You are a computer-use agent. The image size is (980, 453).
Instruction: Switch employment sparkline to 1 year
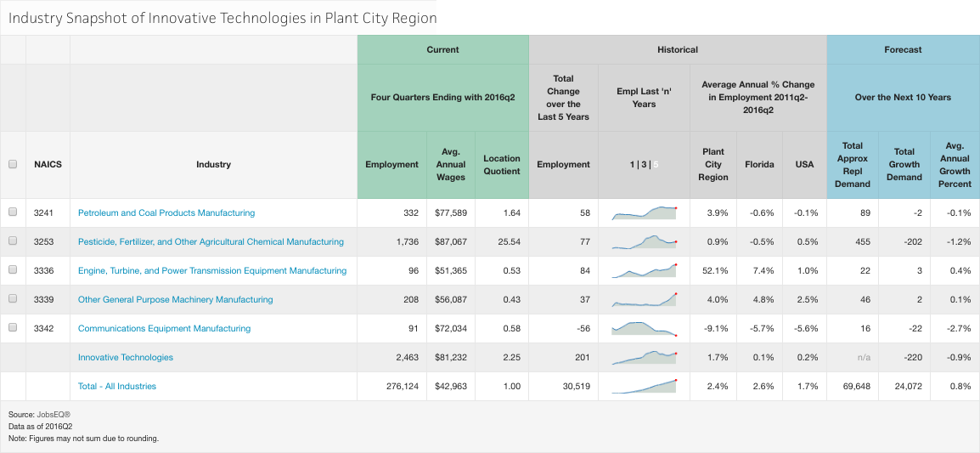631,165
